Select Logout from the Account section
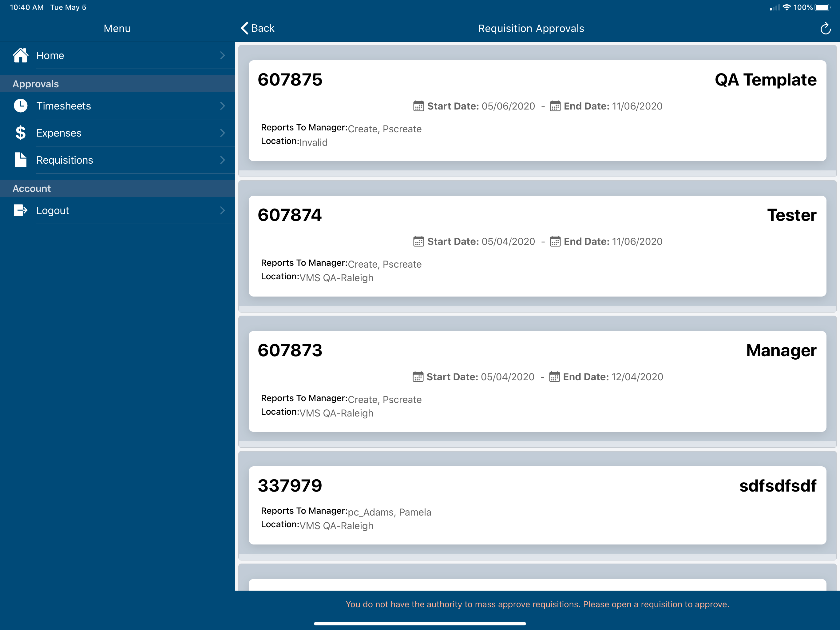This screenshot has height=630, width=840. coord(117,210)
